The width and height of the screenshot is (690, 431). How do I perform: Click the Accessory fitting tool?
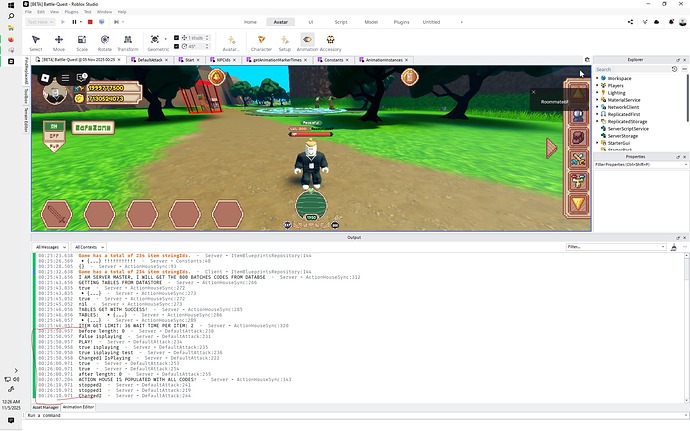tap(330, 43)
